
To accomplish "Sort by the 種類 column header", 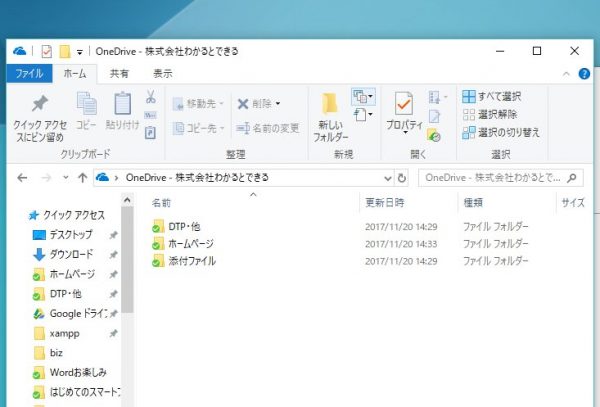I will click(473, 202).
